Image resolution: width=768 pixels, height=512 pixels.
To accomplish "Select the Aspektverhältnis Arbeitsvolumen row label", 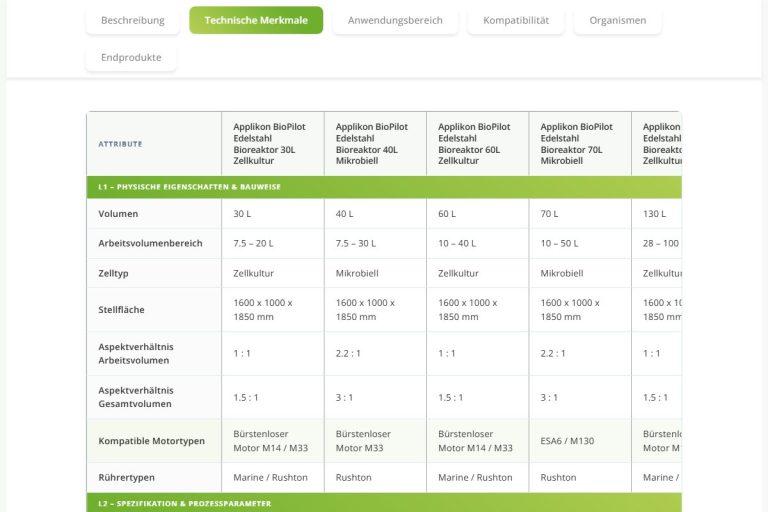I will pyautogui.click(x=154, y=353).
